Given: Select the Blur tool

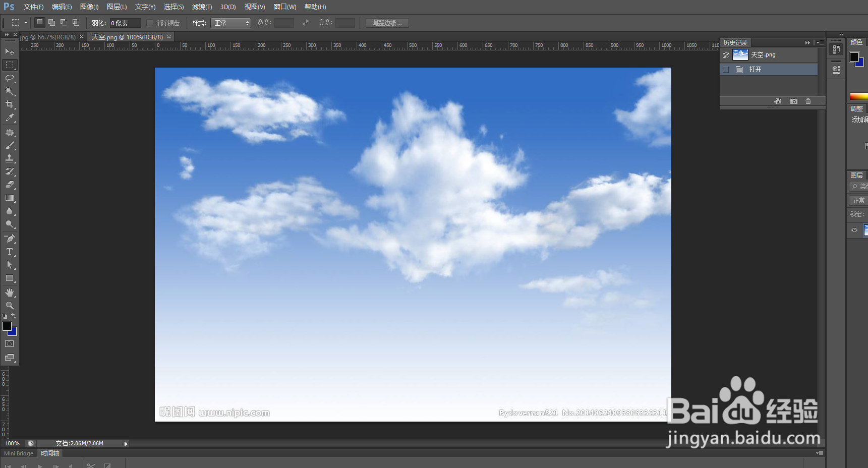Looking at the screenshot, I should click(10, 211).
